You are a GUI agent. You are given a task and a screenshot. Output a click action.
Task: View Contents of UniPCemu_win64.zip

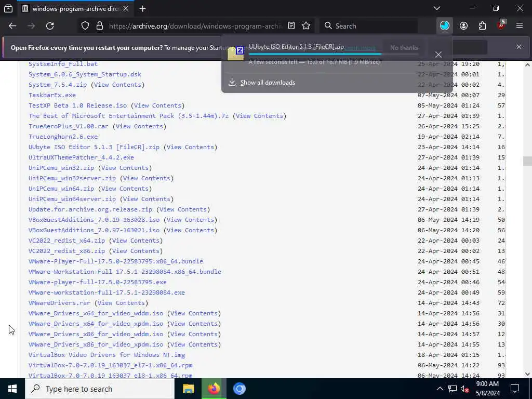[x=125, y=189]
